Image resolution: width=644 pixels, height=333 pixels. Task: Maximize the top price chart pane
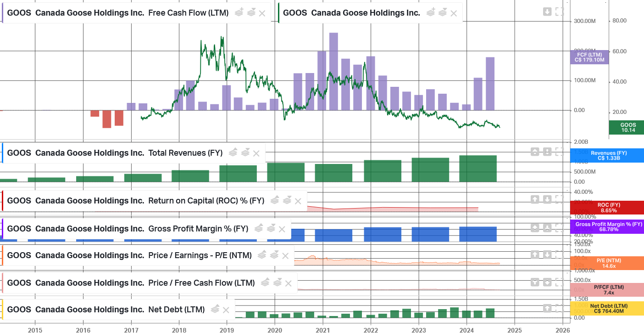tap(560, 11)
